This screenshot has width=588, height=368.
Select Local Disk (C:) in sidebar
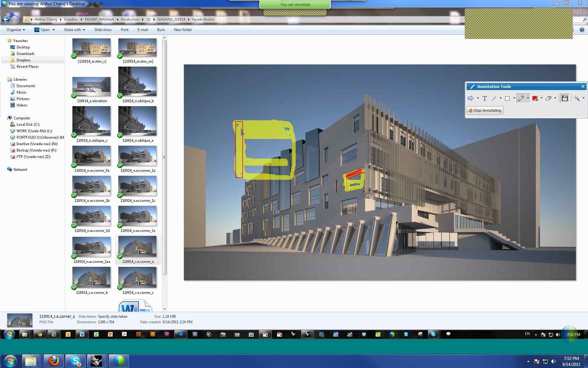tap(28, 124)
